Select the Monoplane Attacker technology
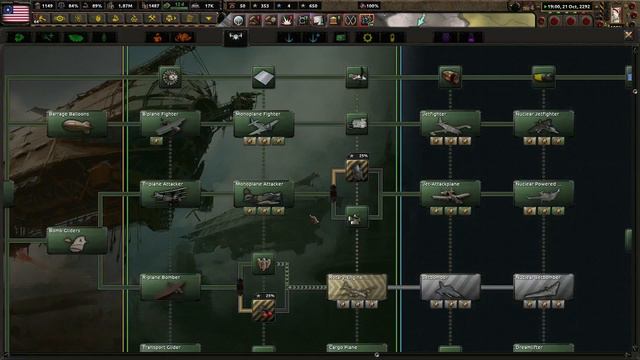 coord(264,194)
